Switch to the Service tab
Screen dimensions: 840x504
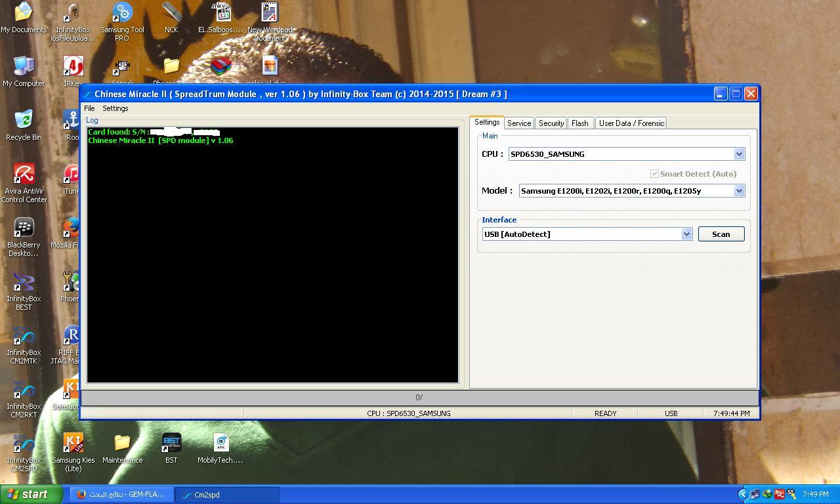[519, 123]
